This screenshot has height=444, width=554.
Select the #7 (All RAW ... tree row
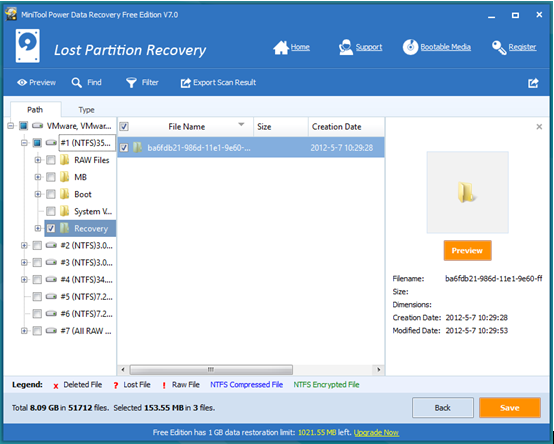86,331
